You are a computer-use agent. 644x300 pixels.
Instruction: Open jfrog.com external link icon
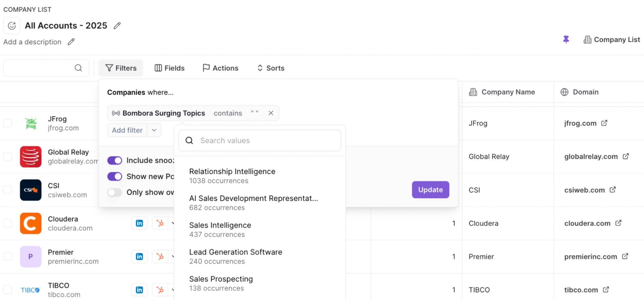pyautogui.click(x=604, y=123)
